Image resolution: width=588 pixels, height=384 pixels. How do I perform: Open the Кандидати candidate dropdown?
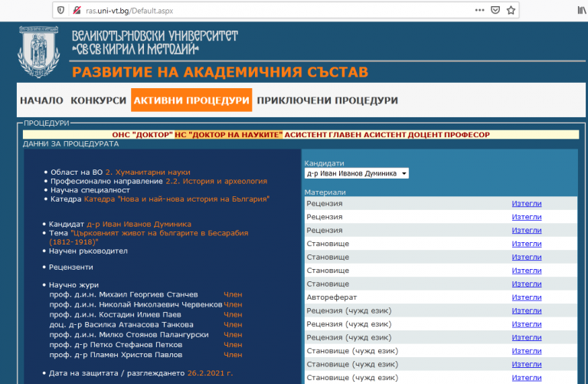click(x=357, y=173)
